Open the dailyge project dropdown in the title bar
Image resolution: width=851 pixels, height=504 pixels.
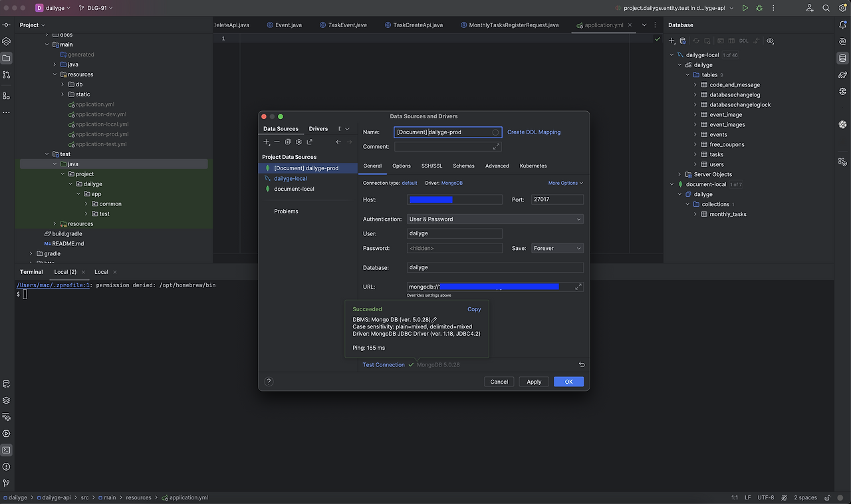[x=53, y=8]
